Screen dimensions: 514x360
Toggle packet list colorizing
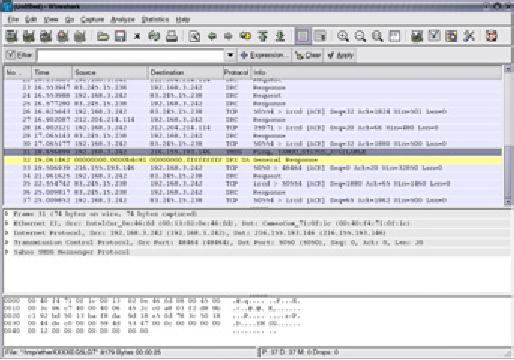pyautogui.click(x=303, y=36)
